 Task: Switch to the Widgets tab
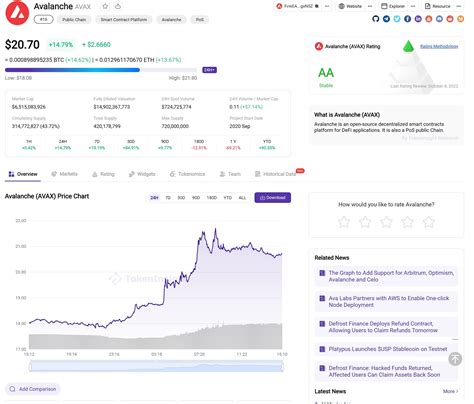click(142, 174)
